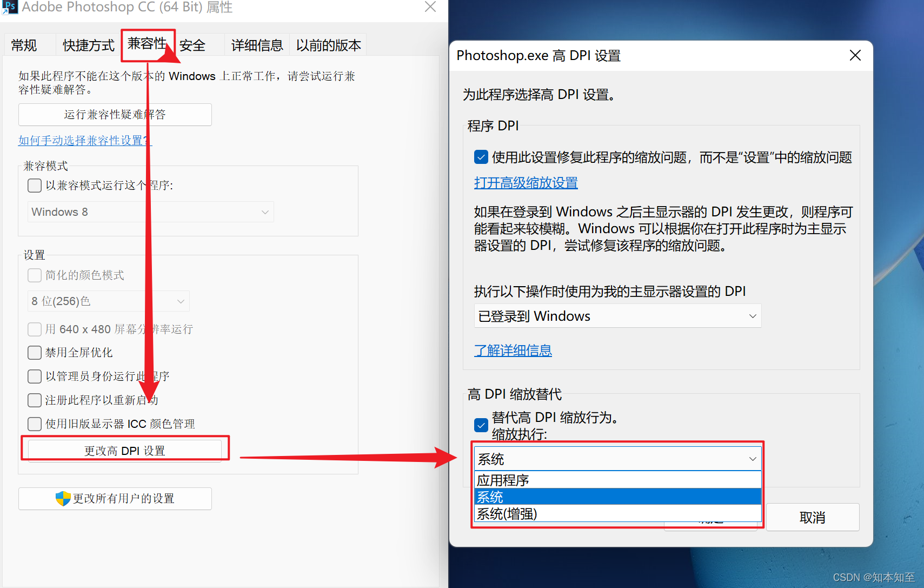Open the 详细信息 tab
The width and height of the screenshot is (924, 588).
(257, 45)
